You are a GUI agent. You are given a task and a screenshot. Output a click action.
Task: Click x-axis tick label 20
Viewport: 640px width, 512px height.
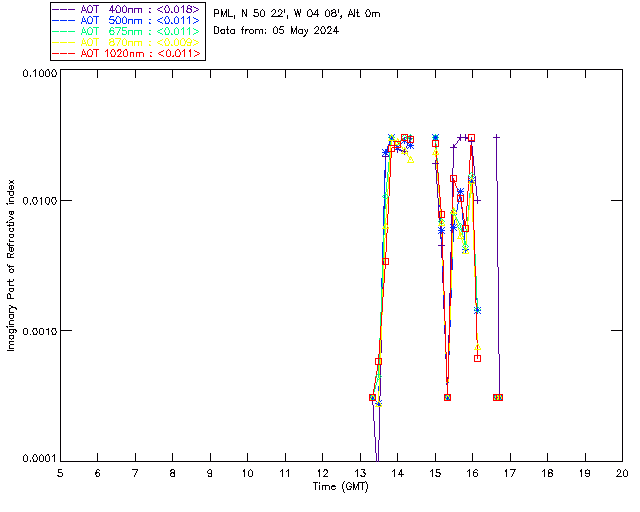[622, 473]
